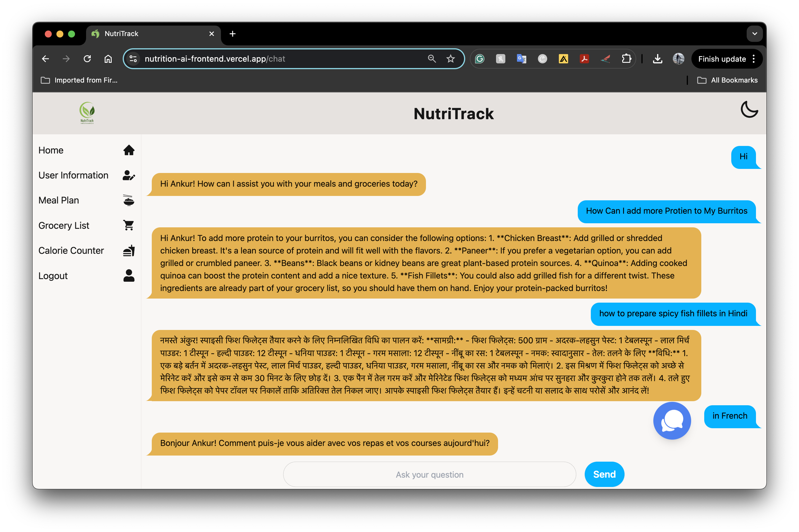Viewport: 799px width, 532px height.
Task: Expand the tab search dropdown chevron
Action: [754, 34]
